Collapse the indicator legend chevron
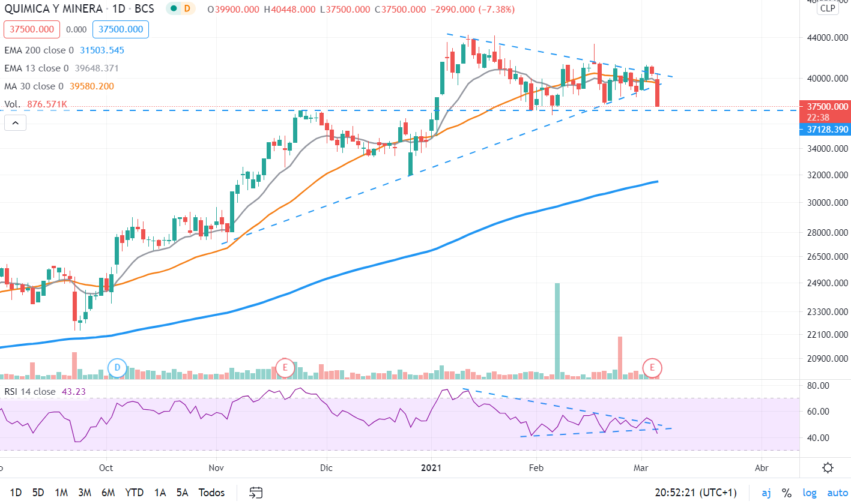This screenshot has height=504, width=851. [16, 124]
